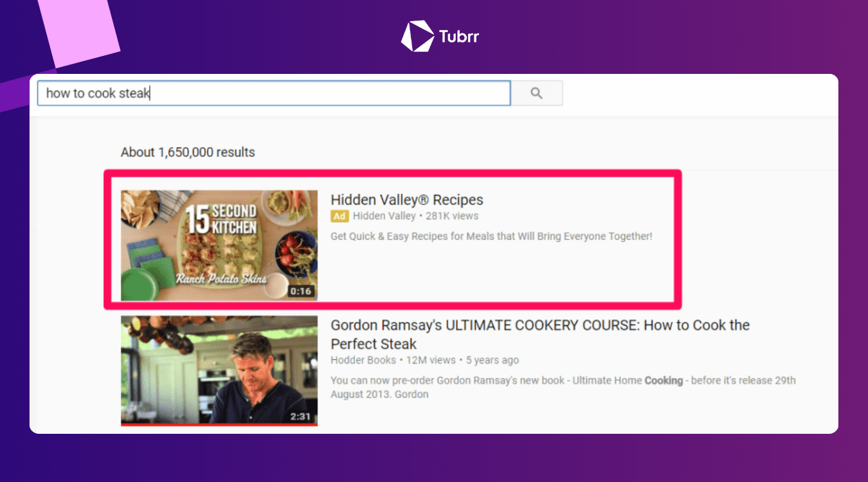This screenshot has height=482, width=868.
Task: Click the yellow Ad badge
Action: point(339,216)
